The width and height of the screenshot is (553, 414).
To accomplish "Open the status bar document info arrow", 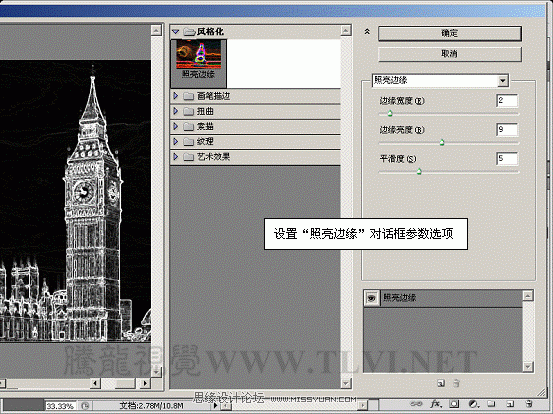I will point(215,406).
